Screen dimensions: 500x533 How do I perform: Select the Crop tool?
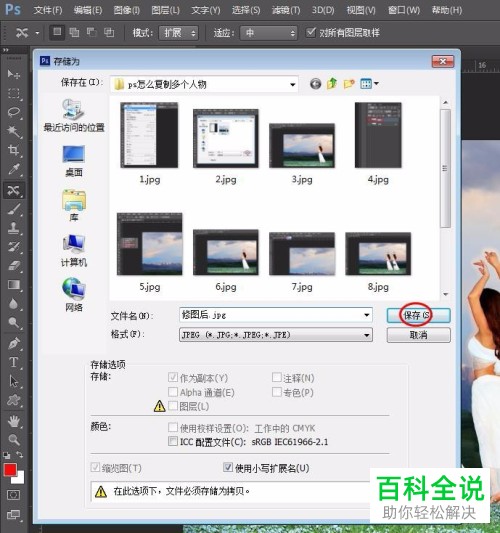14,150
